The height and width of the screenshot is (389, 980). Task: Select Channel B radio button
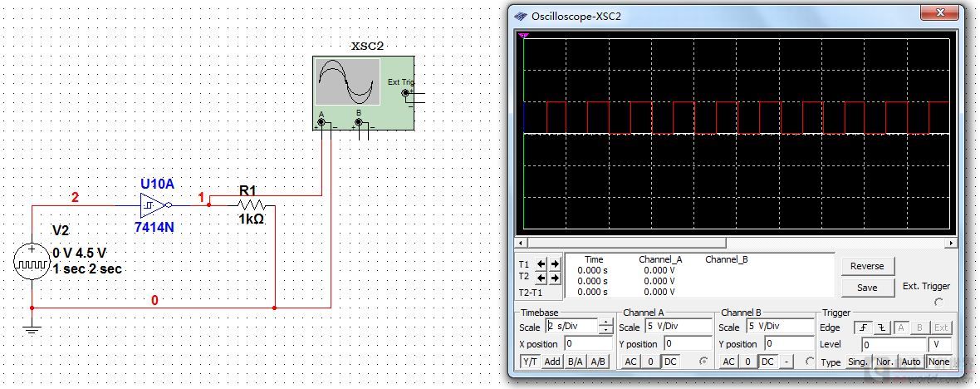[x=810, y=361]
